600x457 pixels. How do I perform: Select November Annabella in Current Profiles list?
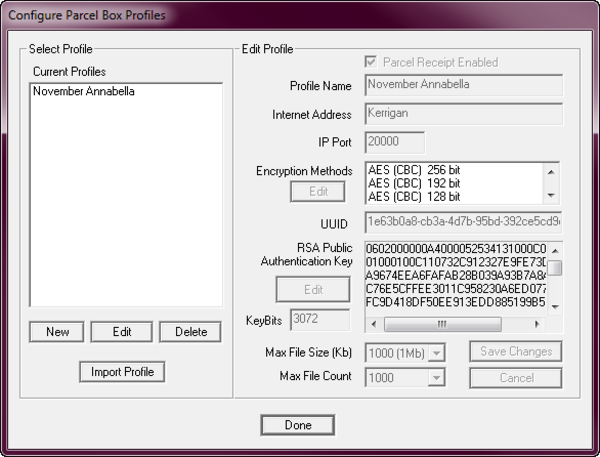(84, 91)
